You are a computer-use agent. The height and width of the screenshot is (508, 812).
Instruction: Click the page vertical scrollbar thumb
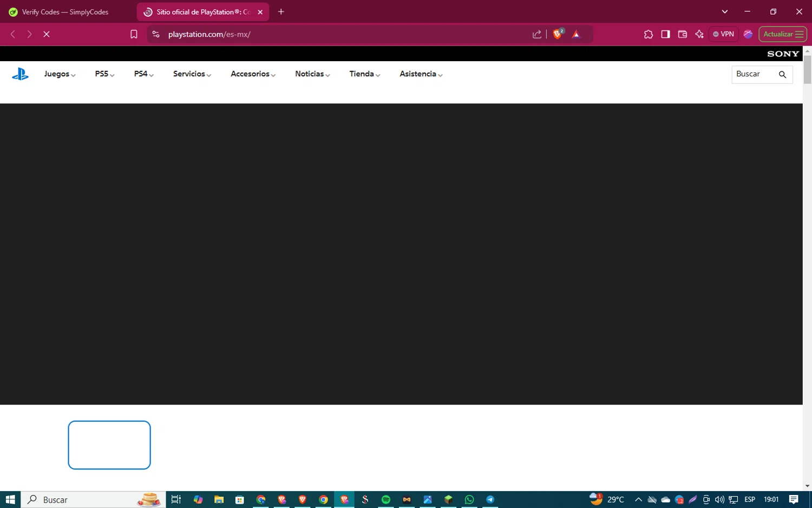[x=807, y=69]
